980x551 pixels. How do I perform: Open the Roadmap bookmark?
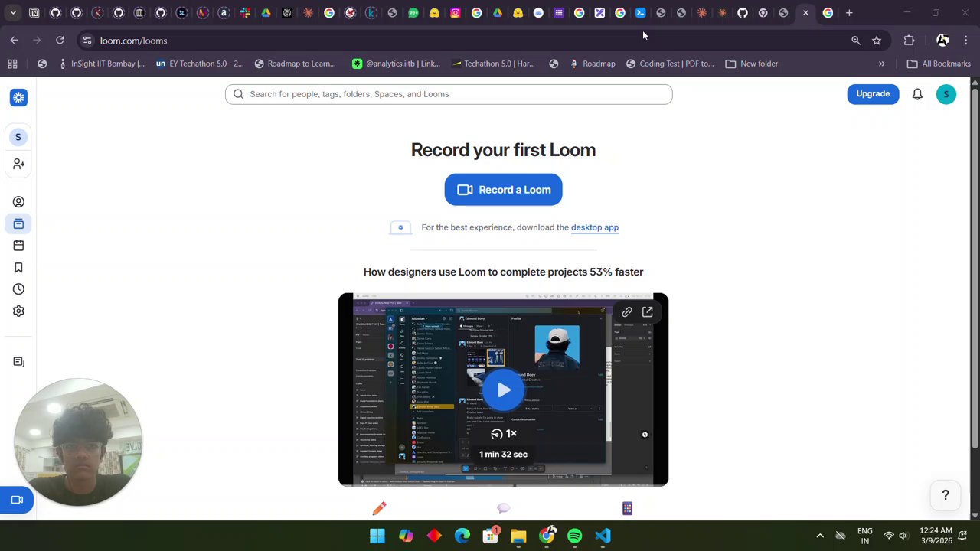pyautogui.click(x=592, y=64)
